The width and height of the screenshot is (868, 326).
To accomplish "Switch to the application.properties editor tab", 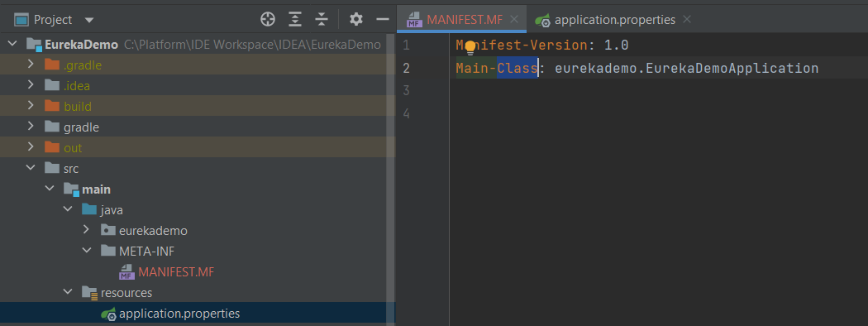I will pos(613,19).
